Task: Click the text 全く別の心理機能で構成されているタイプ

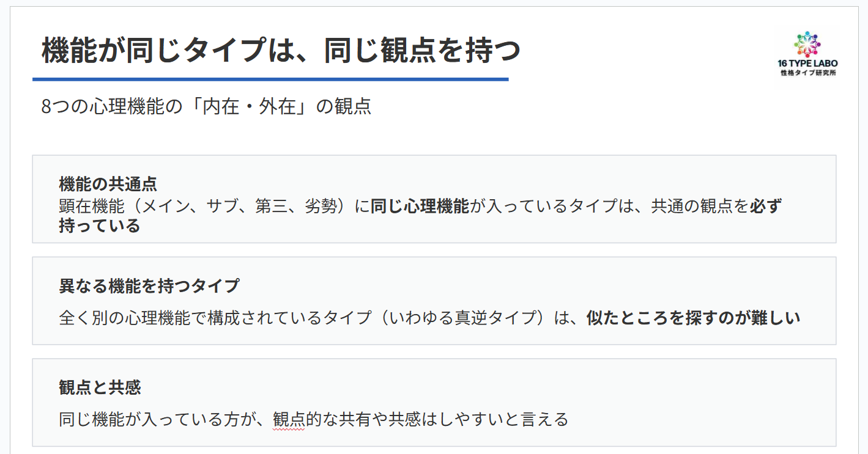Action: [214, 318]
